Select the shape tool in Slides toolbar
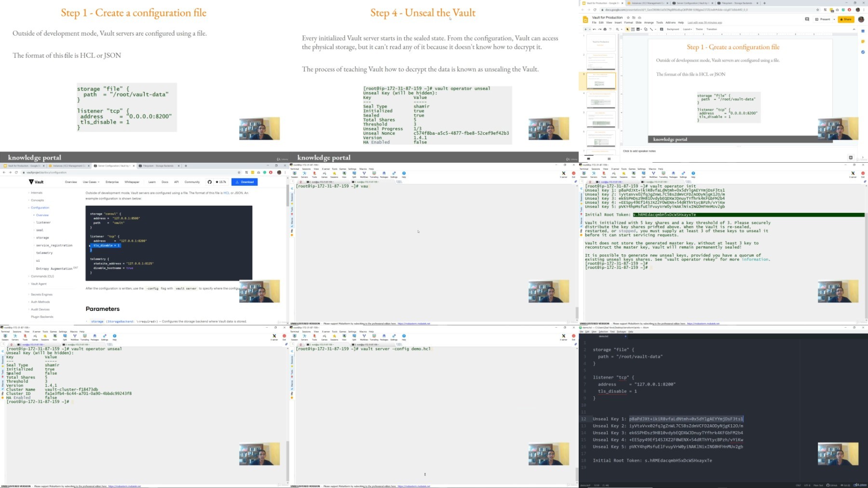The image size is (868, 488). pos(646,29)
